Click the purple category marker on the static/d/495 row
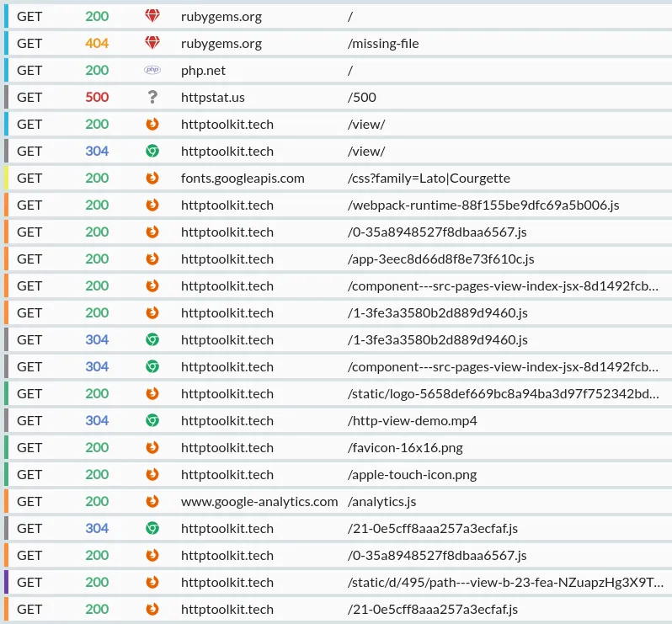Image resolution: width=672 pixels, height=624 pixels. pos(6,582)
